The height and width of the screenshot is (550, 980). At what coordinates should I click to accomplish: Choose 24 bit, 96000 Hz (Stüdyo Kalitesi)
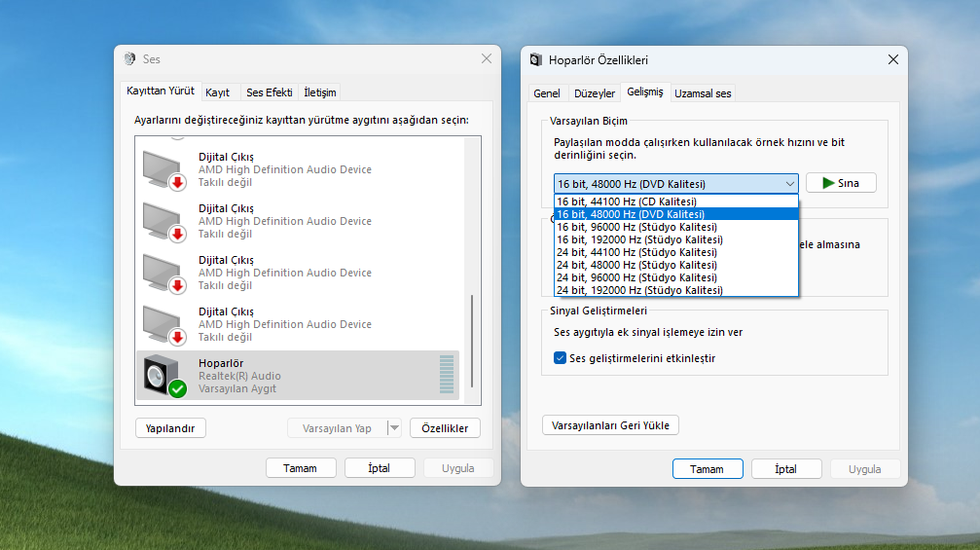point(675,277)
